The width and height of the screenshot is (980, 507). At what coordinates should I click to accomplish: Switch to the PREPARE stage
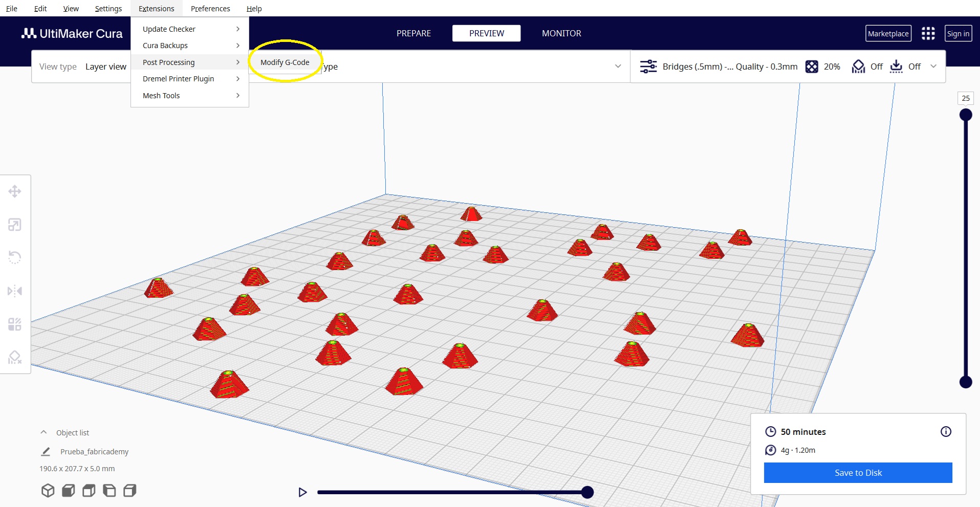[413, 33]
